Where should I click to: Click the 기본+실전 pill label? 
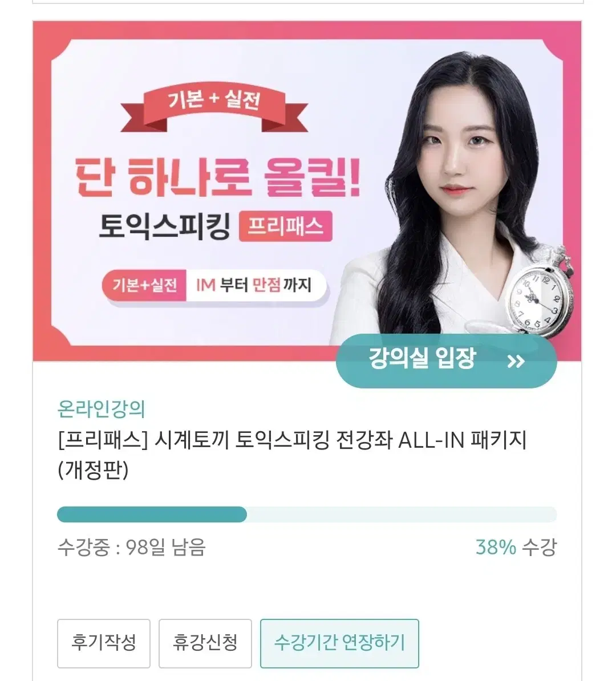[x=144, y=285]
